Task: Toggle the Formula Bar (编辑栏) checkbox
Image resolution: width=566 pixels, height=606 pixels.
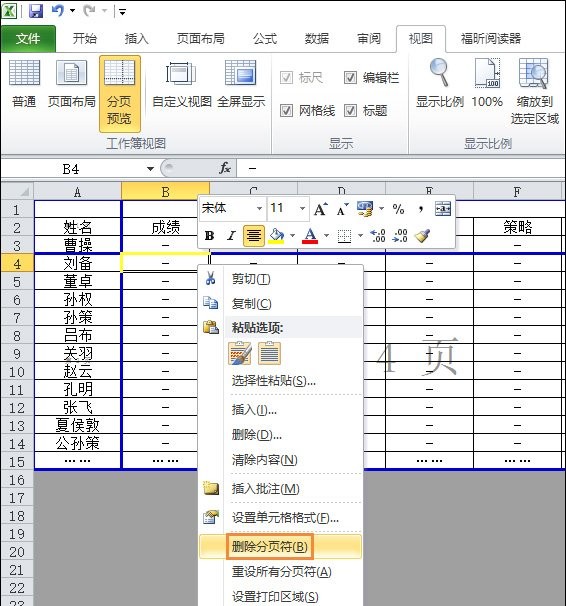Action: click(x=350, y=78)
